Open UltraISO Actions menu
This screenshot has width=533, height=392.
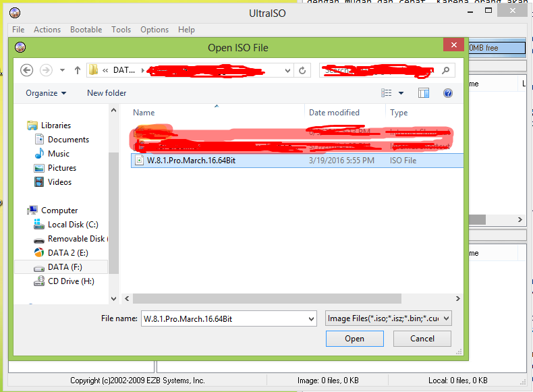47,30
